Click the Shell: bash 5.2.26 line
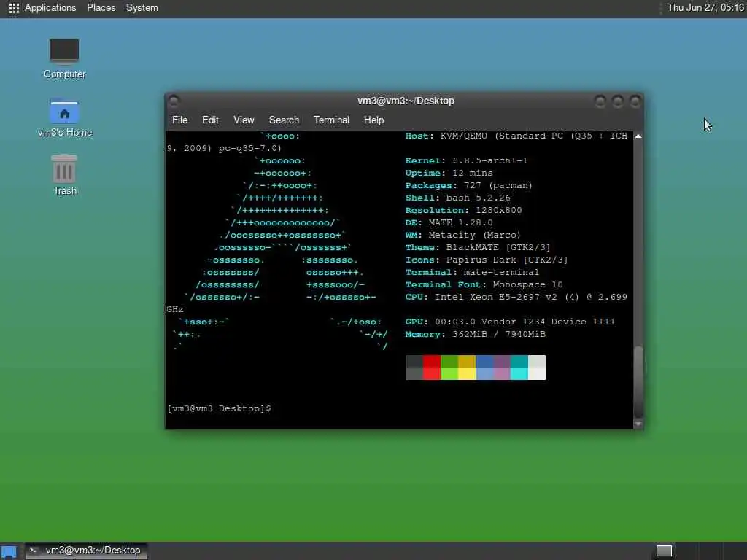 click(458, 198)
